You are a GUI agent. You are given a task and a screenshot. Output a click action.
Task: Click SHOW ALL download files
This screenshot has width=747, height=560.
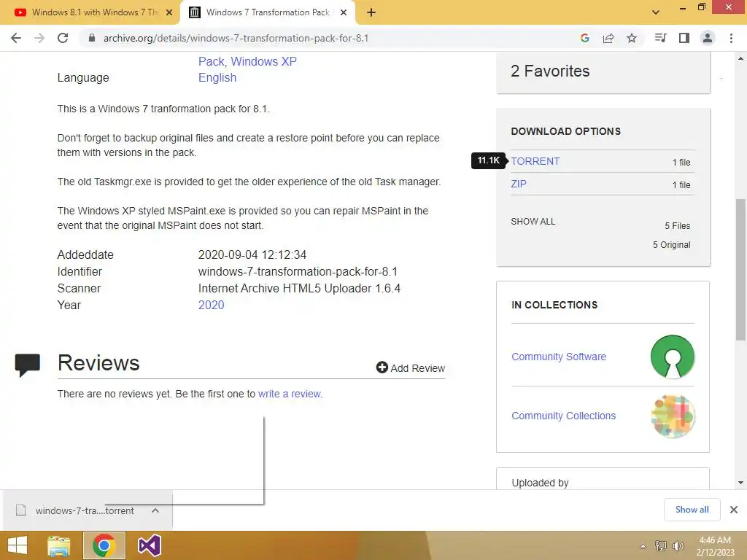pyautogui.click(x=533, y=222)
